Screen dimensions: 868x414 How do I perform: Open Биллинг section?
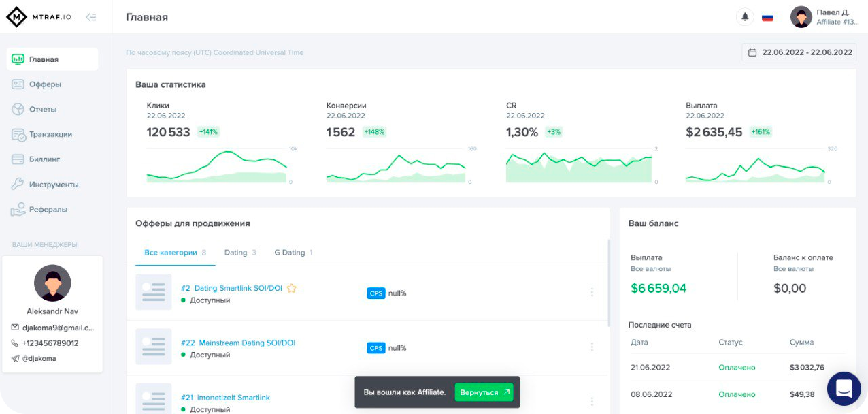[x=44, y=159]
